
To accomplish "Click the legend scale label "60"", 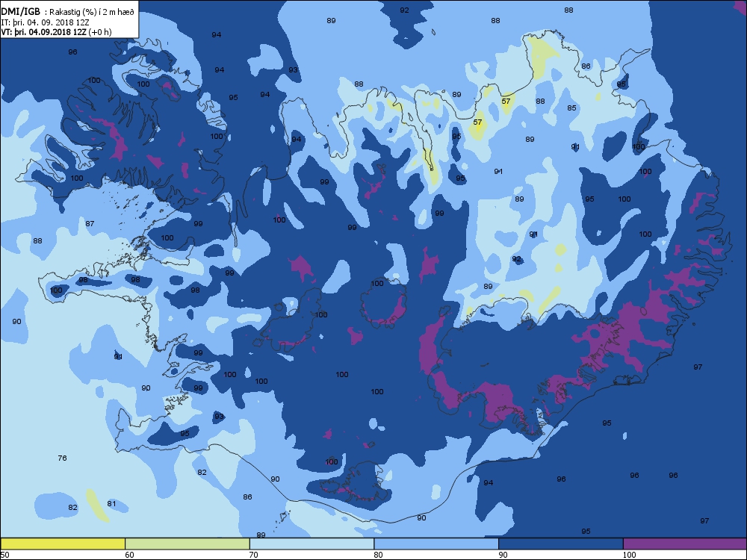I will click(129, 555).
